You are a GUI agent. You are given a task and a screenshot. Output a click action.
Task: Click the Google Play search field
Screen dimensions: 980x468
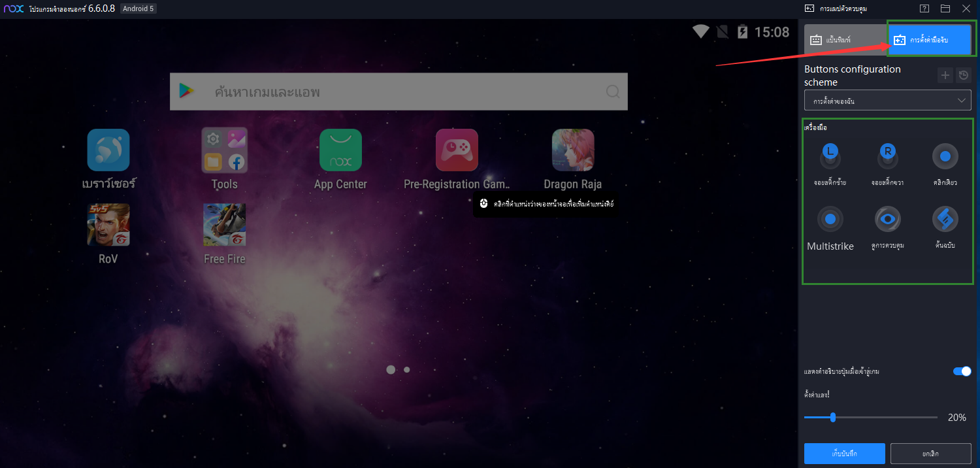[x=399, y=92]
